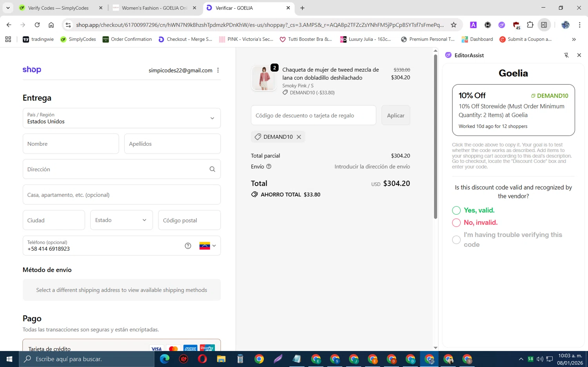This screenshot has height=367, width=588.
Task: Bookmark this page with the star icon
Action: tap(454, 25)
